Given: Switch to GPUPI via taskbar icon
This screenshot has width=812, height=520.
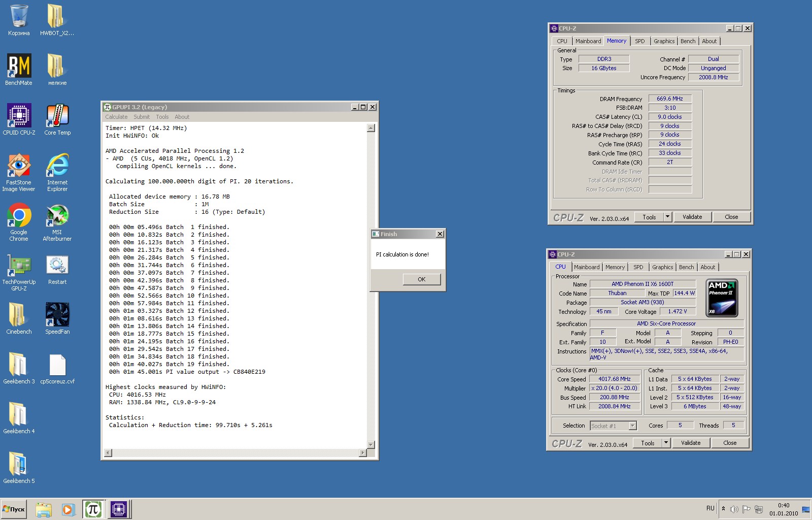Looking at the screenshot, I should point(93,509).
